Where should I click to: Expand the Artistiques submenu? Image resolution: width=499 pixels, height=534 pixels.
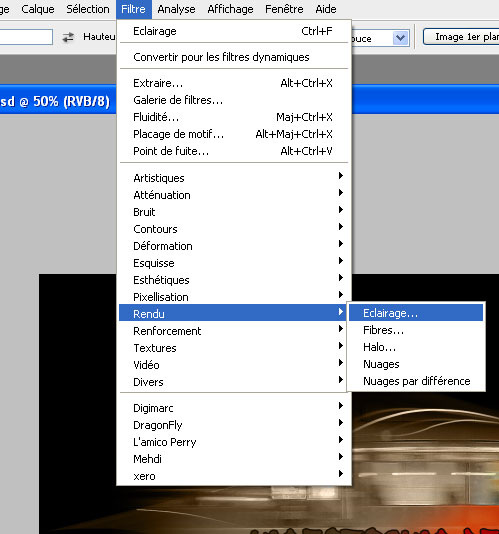point(234,178)
